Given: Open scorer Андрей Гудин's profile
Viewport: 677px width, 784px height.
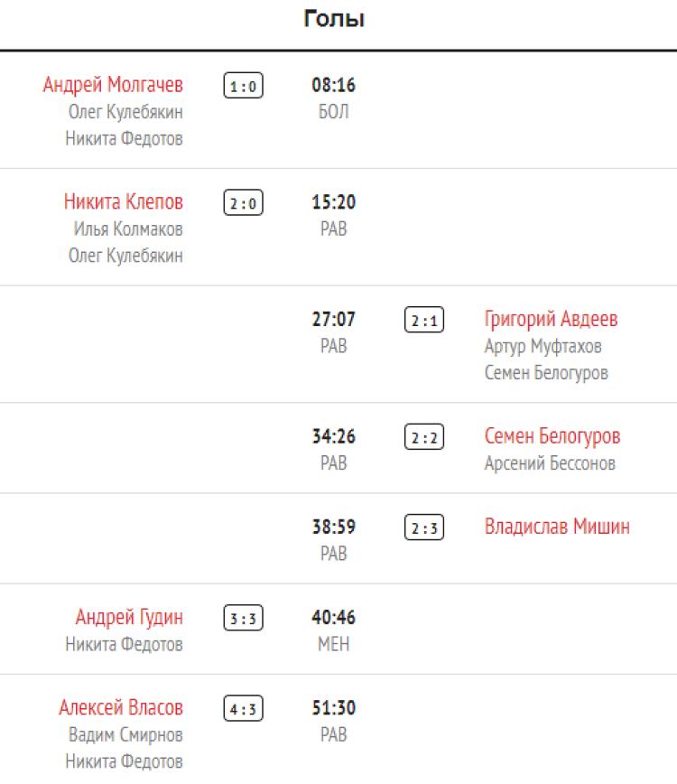Looking at the screenshot, I should tap(129, 617).
